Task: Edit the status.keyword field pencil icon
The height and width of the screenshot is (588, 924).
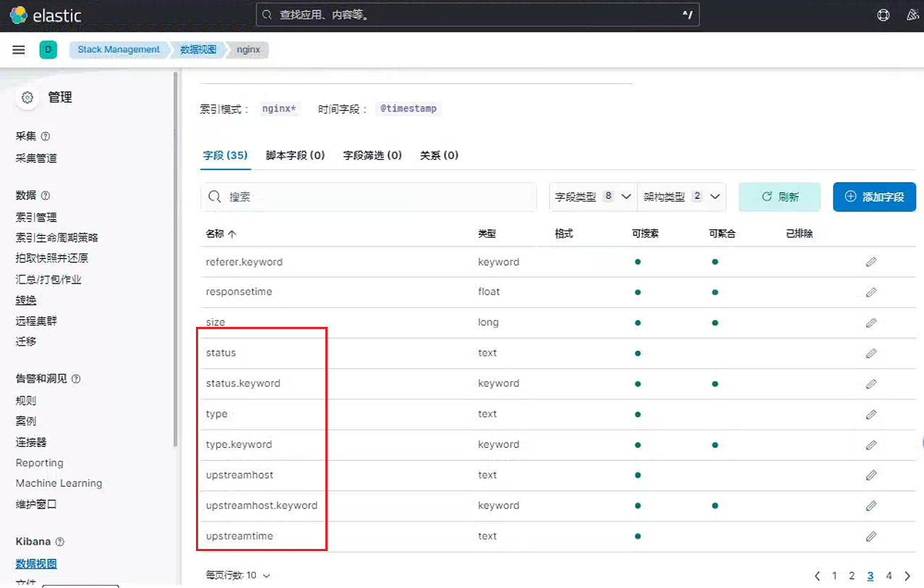Action: pyautogui.click(x=871, y=383)
